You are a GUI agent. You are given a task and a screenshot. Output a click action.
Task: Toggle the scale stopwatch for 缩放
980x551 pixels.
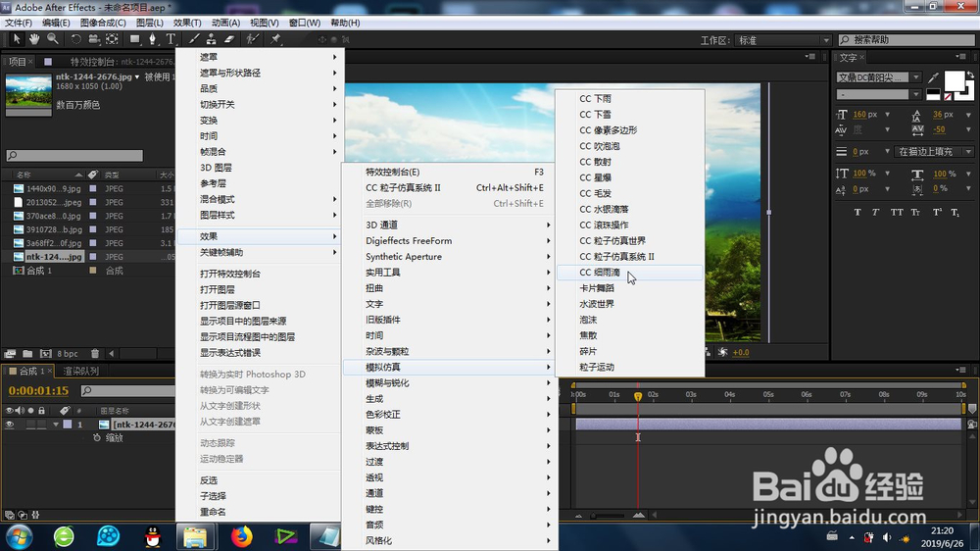97,438
